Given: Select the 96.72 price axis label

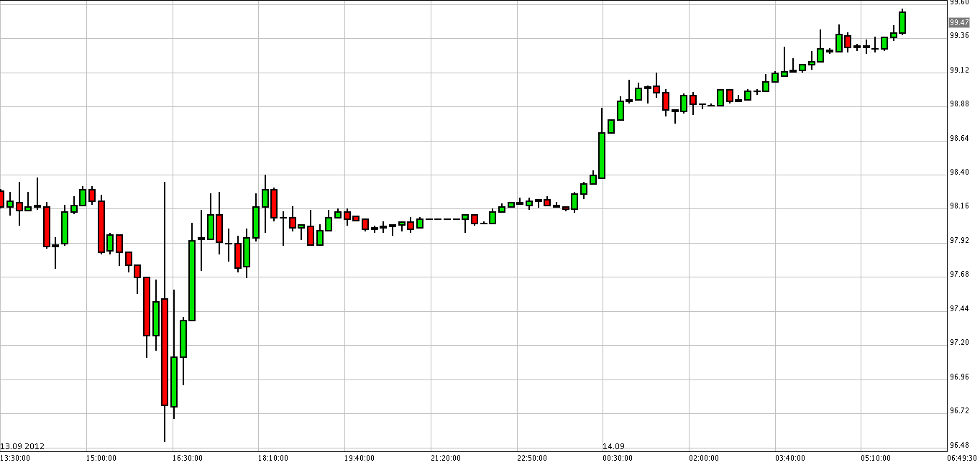Looking at the screenshot, I should pyautogui.click(x=959, y=410).
